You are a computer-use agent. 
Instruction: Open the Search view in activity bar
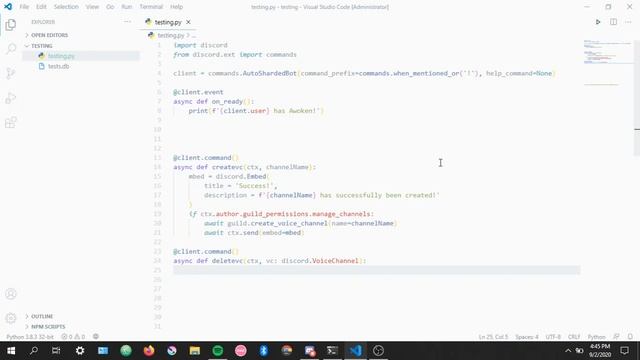tap(11, 49)
